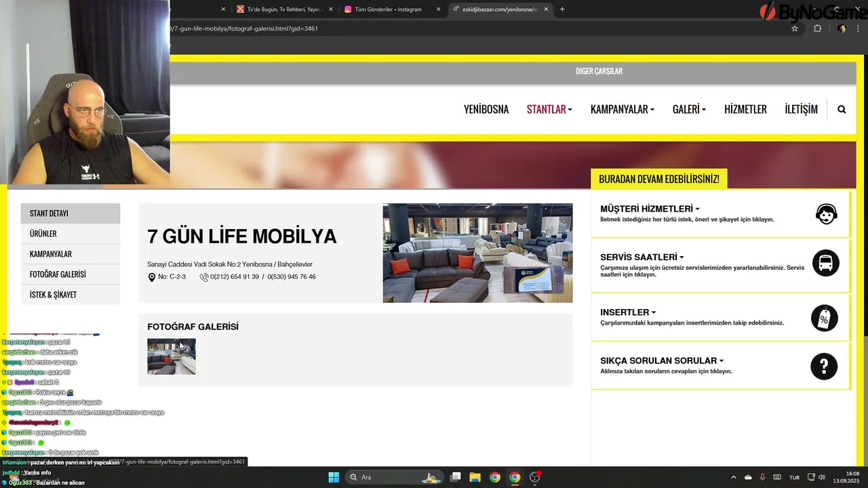Select İSTEK & ŞİKAYET in the sidebar
This screenshot has height=488, width=868.
click(x=71, y=295)
